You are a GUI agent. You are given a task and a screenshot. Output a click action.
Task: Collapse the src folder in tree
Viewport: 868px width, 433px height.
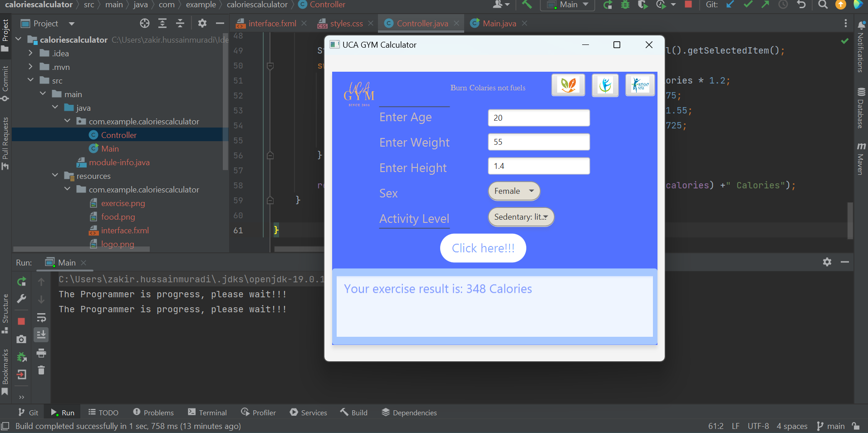(31, 80)
